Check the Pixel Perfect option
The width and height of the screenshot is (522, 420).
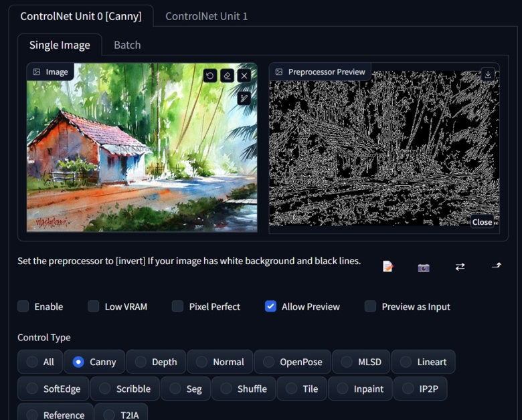[177, 306]
